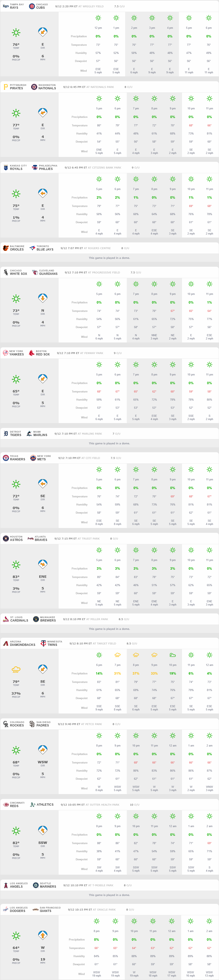Click the Pittsburgh Pirates logo
The image size is (219, 980).
coord(5,87)
